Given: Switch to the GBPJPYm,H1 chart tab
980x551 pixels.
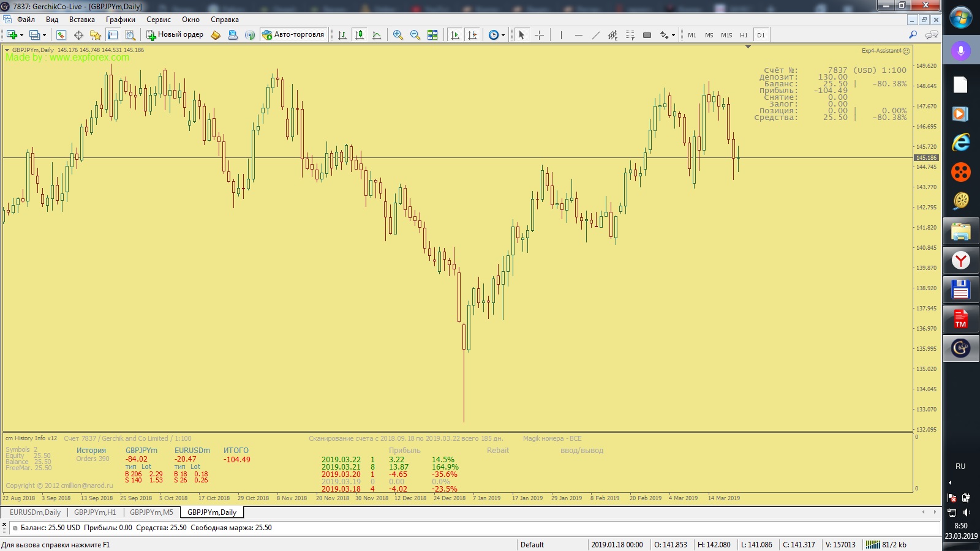Looking at the screenshot, I should (x=95, y=512).
